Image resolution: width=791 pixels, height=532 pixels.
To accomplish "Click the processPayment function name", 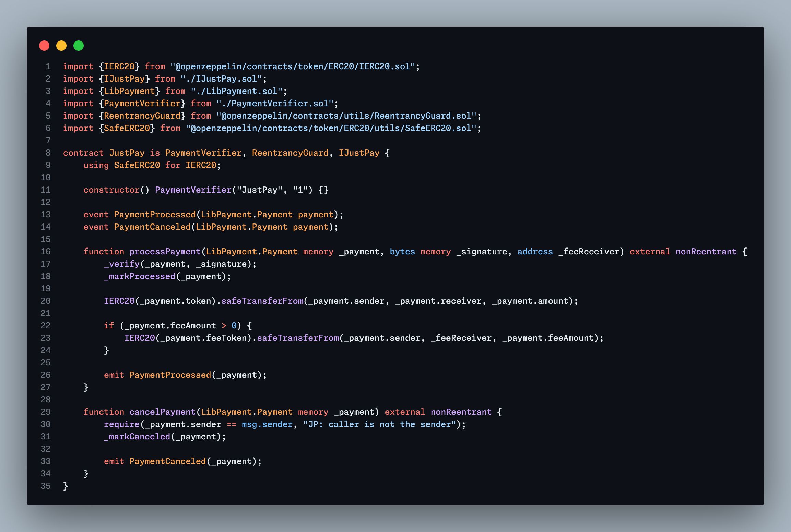I will coord(165,252).
